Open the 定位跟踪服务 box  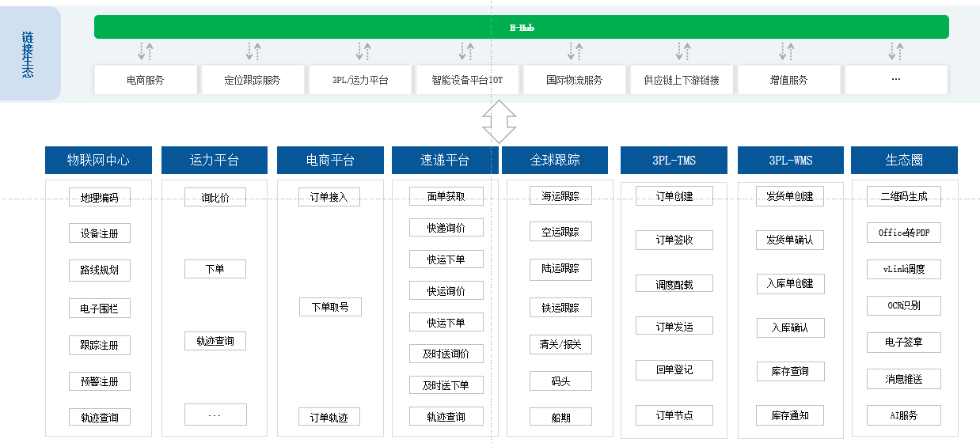[253, 80]
